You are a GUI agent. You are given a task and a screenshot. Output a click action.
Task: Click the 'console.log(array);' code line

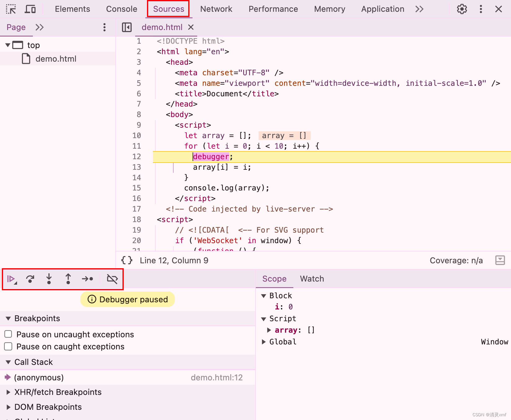click(x=227, y=188)
